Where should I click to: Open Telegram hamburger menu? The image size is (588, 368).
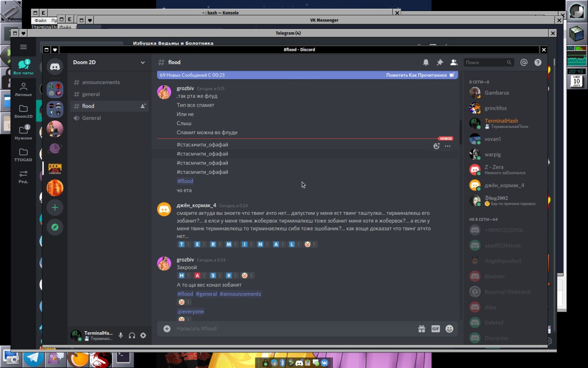point(23,47)
